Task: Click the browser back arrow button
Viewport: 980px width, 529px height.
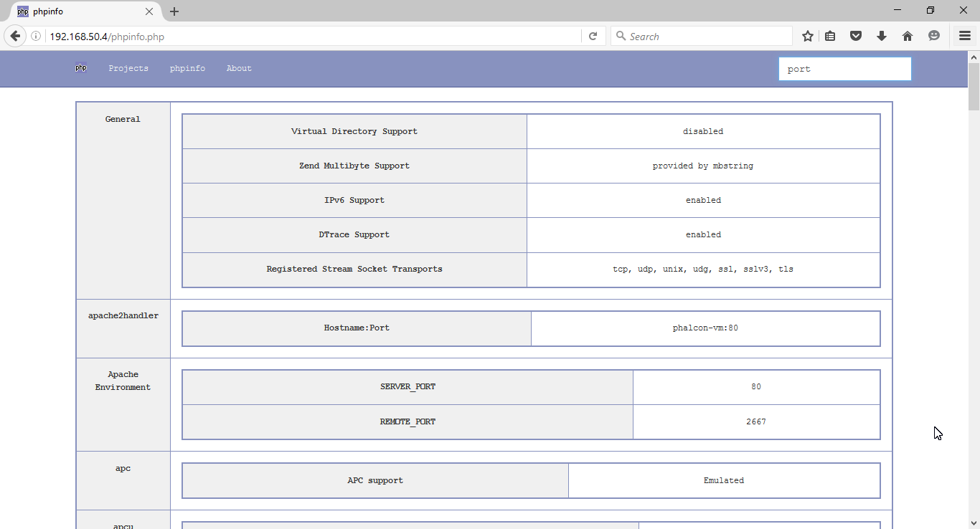Action: (x=15, y=36)
